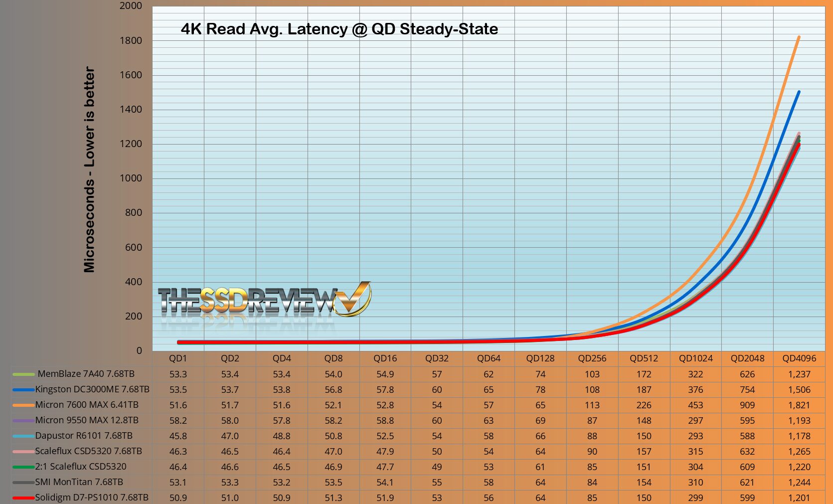Click the Solidigm QD1 value 50.9
The image size is (833, 504).
[178, 498]
